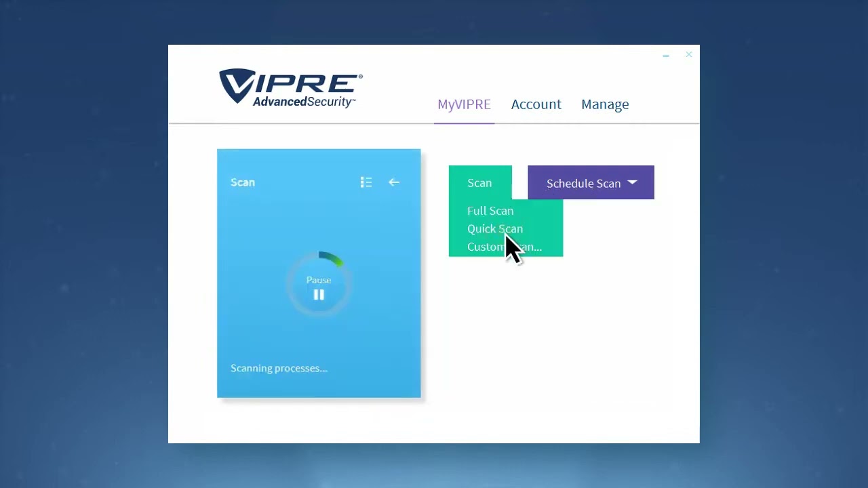Open the Account tab
The image size is (868, 488).
point(536,104)
